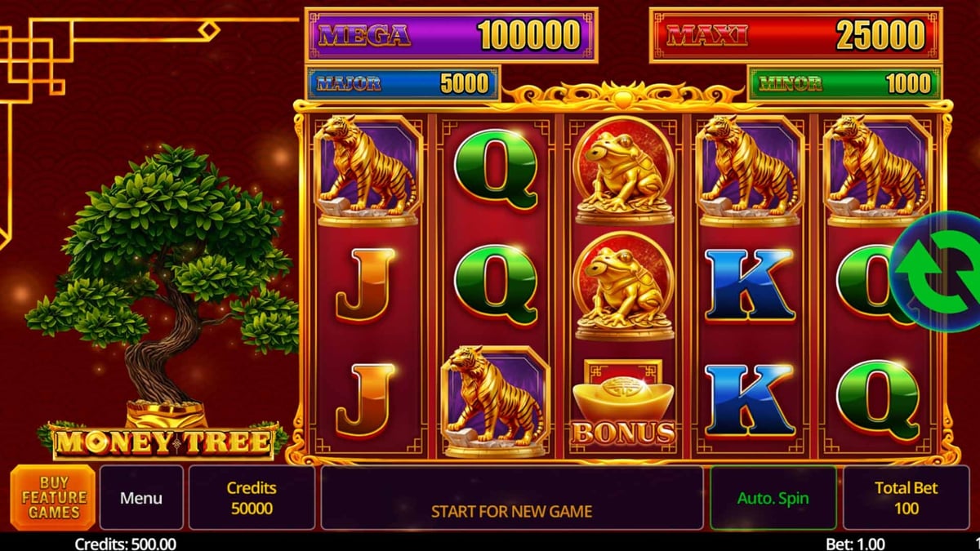Open the Menu

click(141, 498)
